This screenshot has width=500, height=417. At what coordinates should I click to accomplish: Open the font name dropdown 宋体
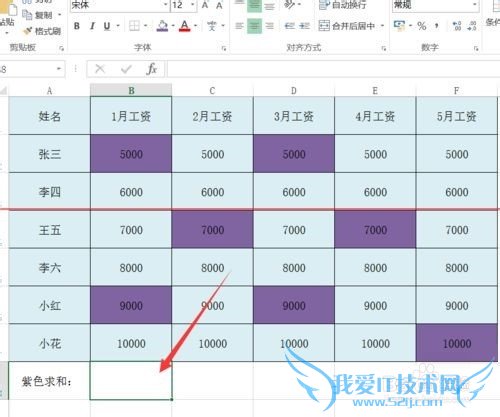(x=166, y=5)
